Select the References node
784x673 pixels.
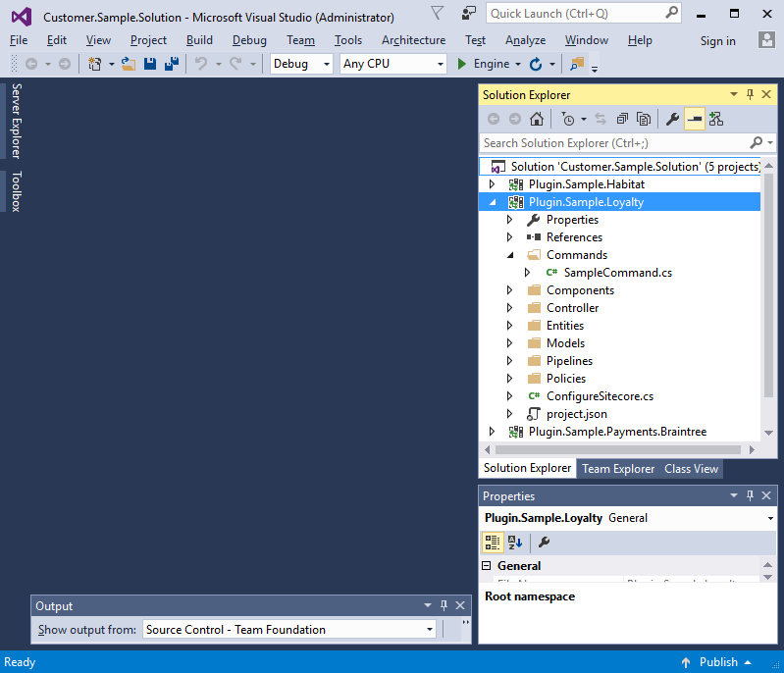pyautogui.click(x=574, y=237)
